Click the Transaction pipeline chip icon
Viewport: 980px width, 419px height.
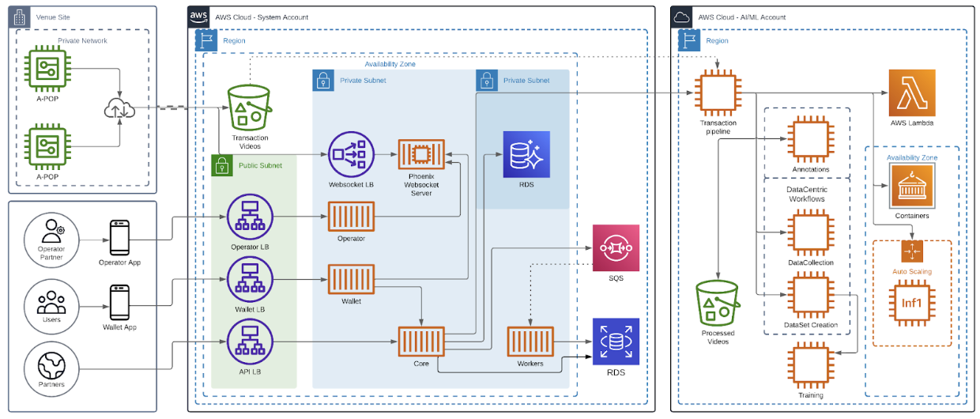(x=718, y=93)
